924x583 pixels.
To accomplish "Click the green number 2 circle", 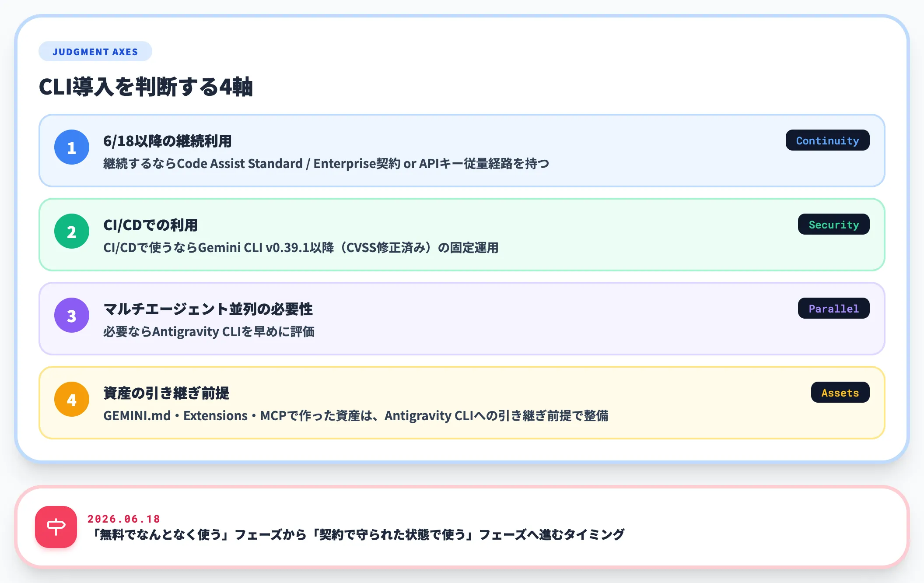I will 72,231.
